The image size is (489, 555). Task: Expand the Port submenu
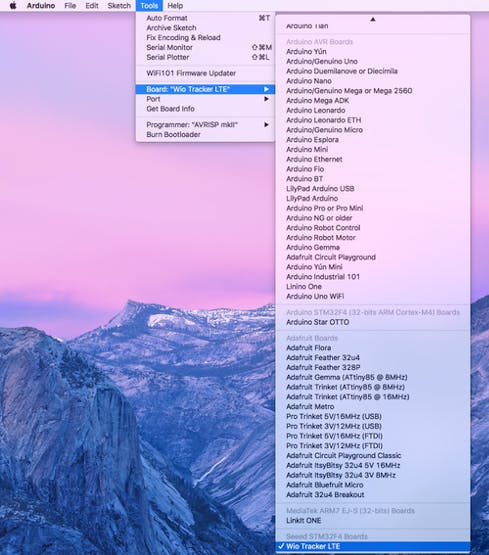205,99
